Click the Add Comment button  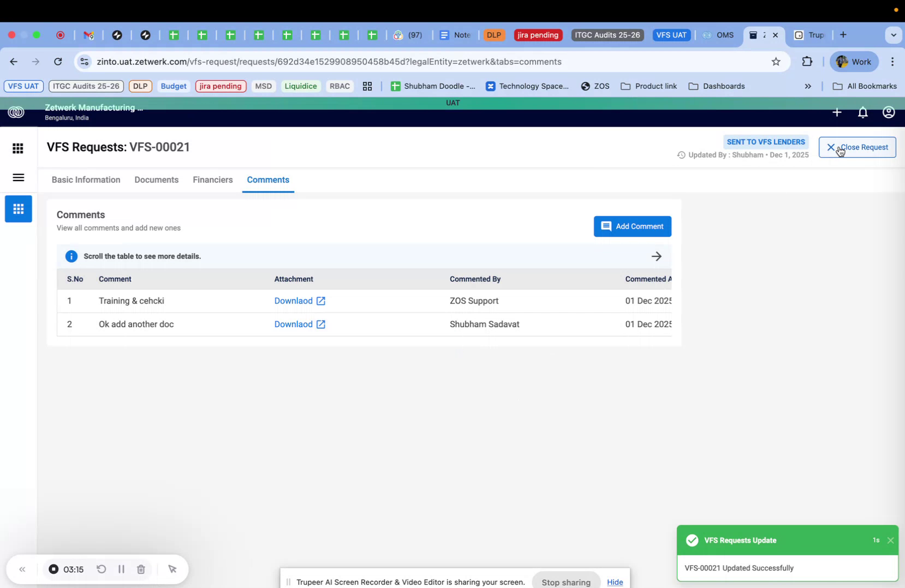point(632,226)
